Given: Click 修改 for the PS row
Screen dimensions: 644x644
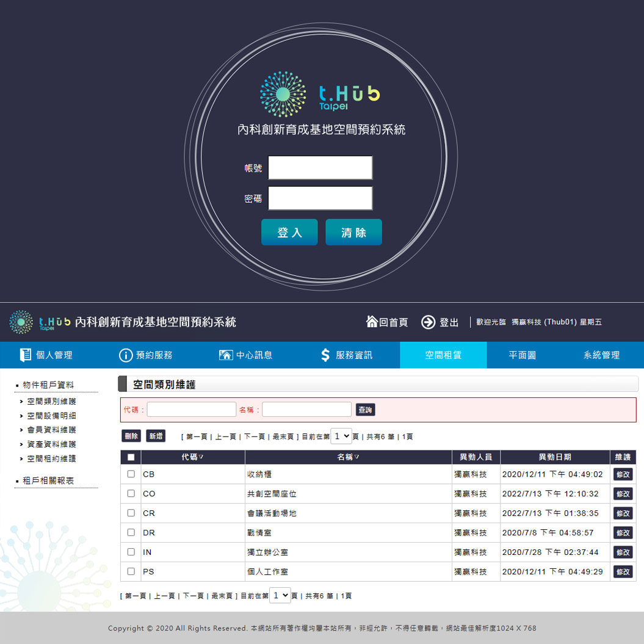Looking at the screenshot, I should (x=623, y=572).
